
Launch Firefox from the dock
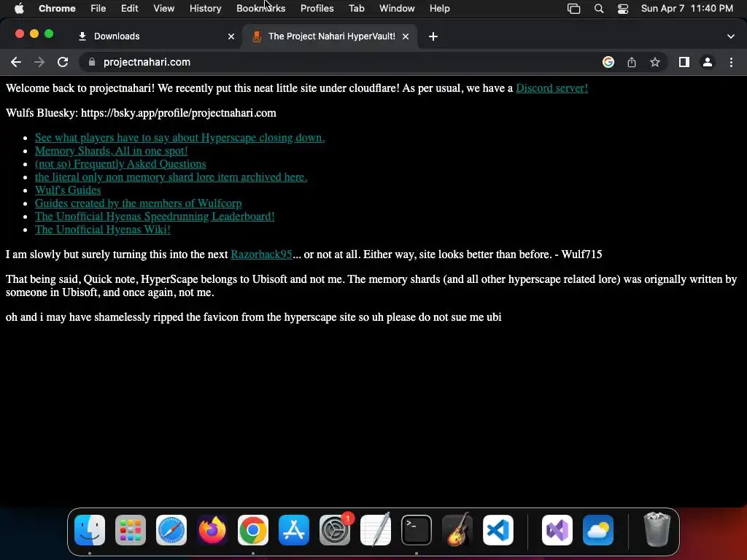click(x=212, y=530)
